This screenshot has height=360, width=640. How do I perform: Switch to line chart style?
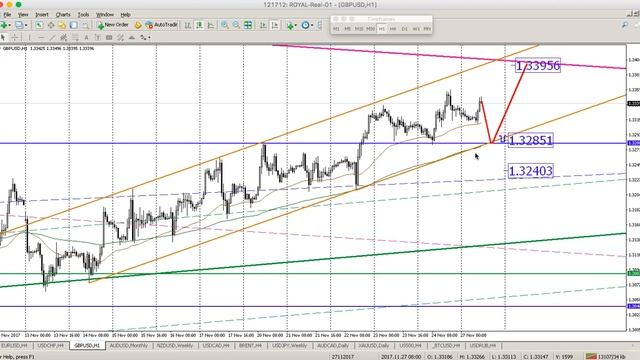click(x=211, y=25)
